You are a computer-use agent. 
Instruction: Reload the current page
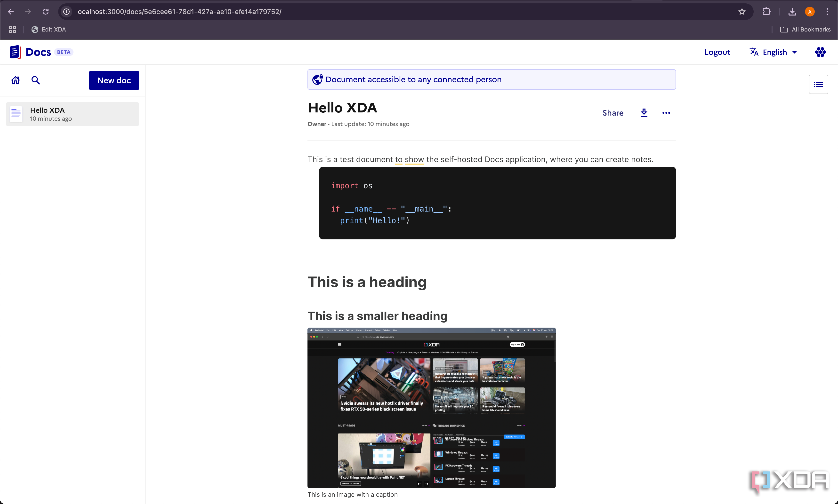46,12
